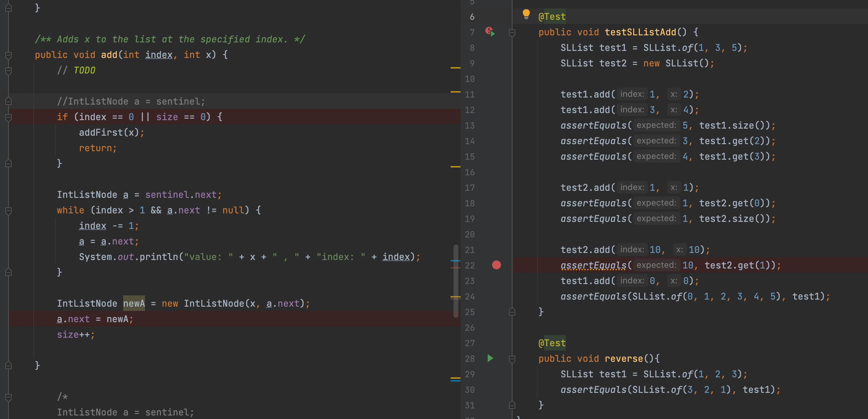
Task: Collapse the reverse() method fold marker
Action: pos(512,359)
